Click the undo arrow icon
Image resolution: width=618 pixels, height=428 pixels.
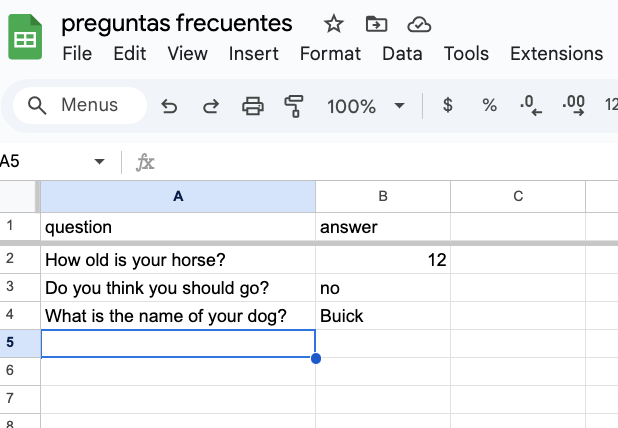pos(169,105)
